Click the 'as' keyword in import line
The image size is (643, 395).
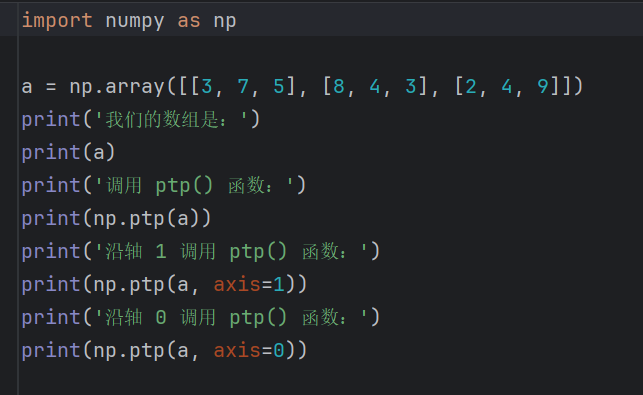pos(189,21)
